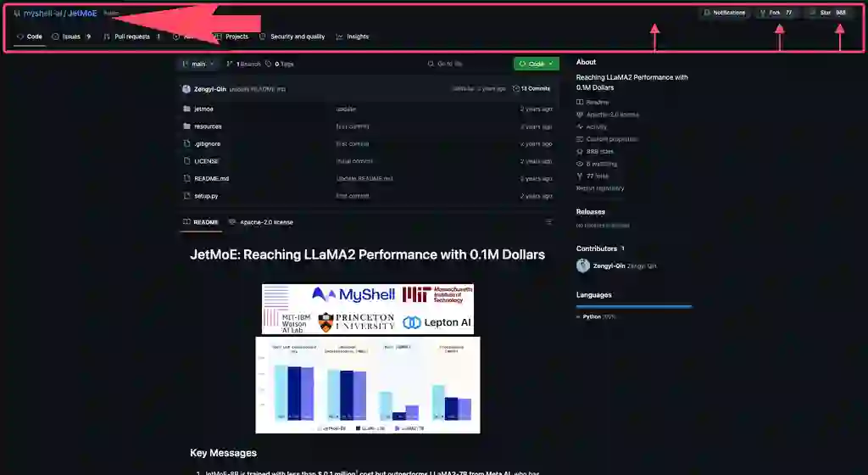Click the jetmoe folder icon
This screenshot has width=868, height=475.
[x=186, y=109]
